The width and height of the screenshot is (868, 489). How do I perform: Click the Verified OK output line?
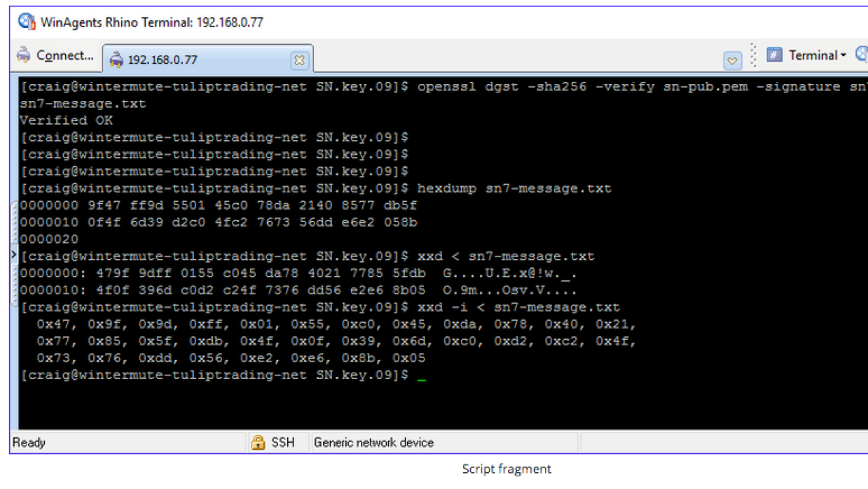66,120
